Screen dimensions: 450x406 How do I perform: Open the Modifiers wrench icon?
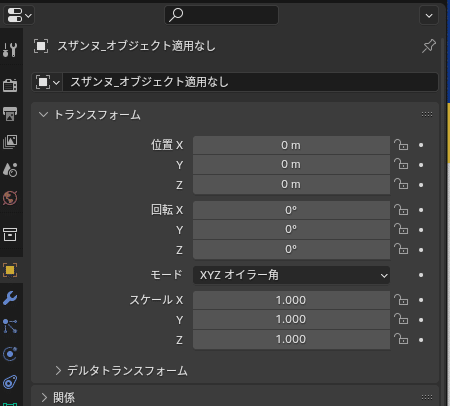[10, 298]
